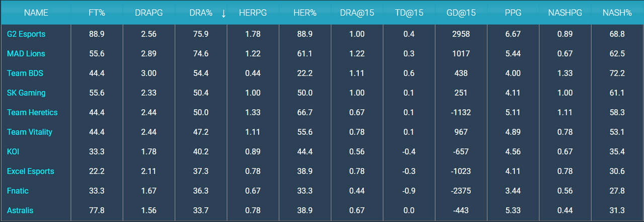Open the MAD Lions team link
The image size is (644, 222).
(25, 54)
